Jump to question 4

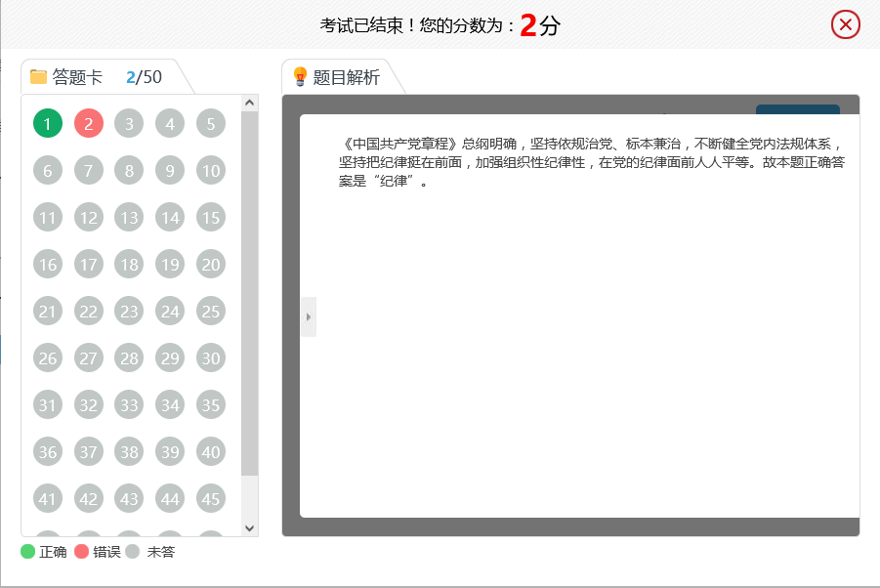click(170, 123)
